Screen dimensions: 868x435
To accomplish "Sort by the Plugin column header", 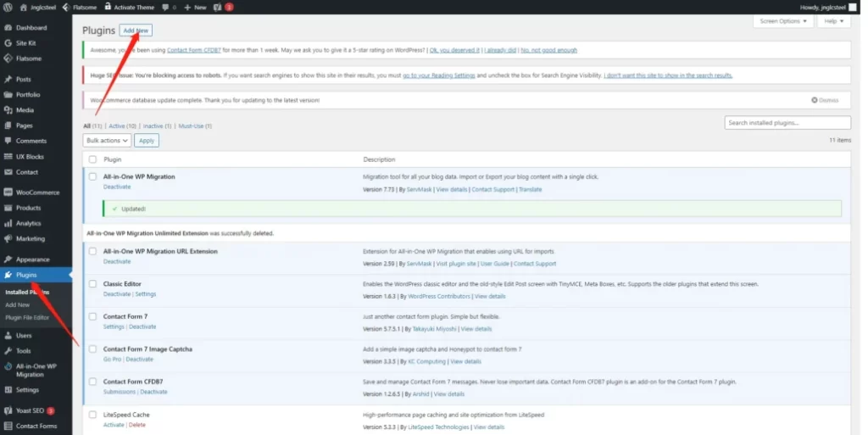I will [x=113, y=159].
